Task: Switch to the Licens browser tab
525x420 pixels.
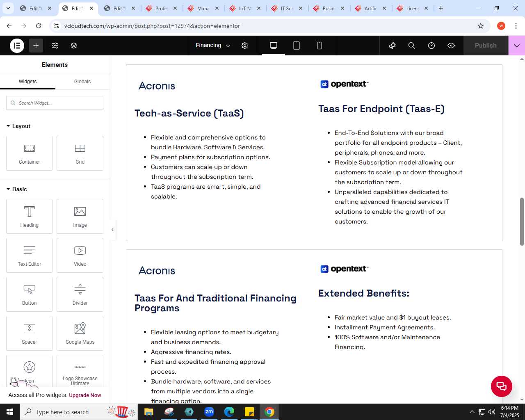Action: point(413,8)
